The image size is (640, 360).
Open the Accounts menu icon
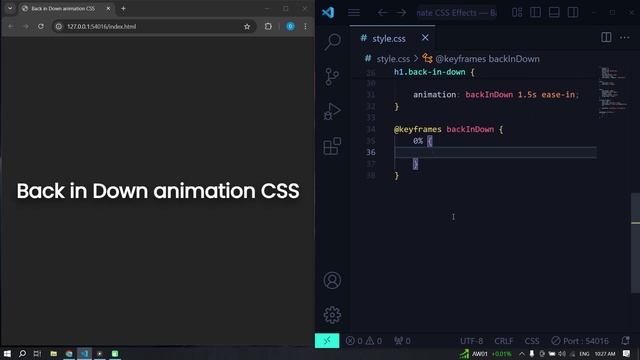(x=332, y=280)
